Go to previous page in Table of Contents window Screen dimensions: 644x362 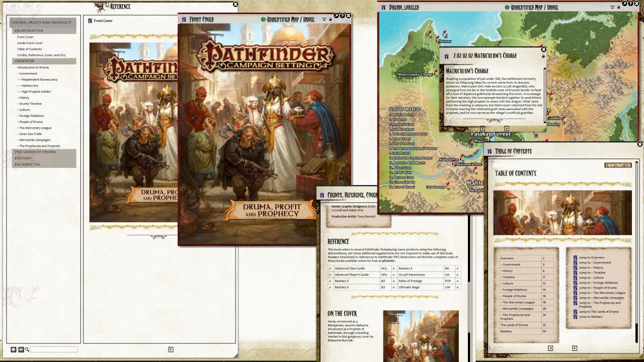550,348
